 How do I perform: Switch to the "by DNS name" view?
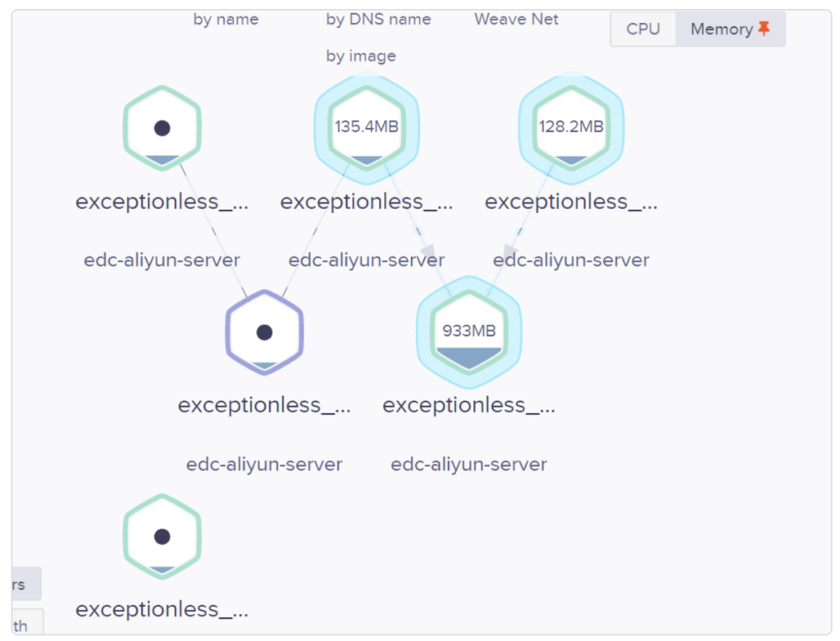click(378, 20)
